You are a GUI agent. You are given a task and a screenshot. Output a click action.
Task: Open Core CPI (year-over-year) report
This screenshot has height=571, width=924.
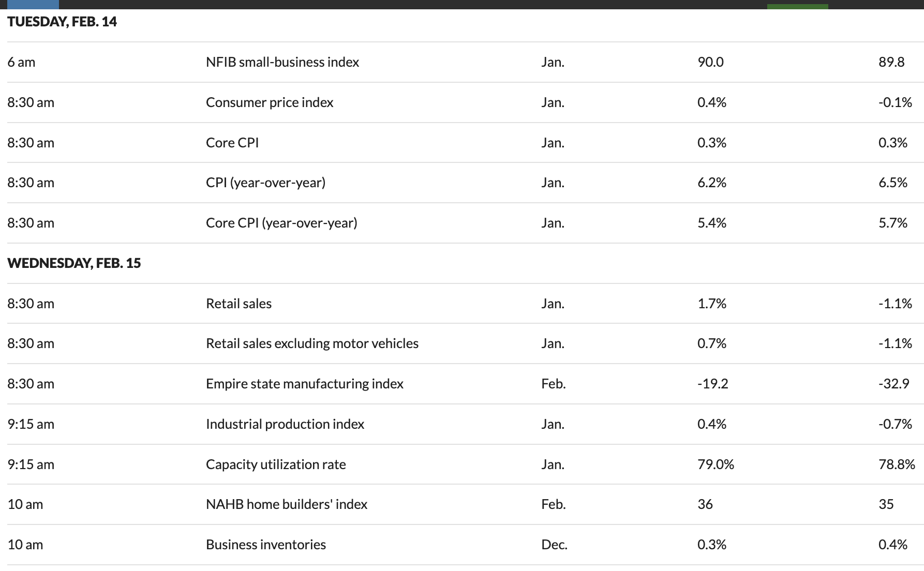281,223
